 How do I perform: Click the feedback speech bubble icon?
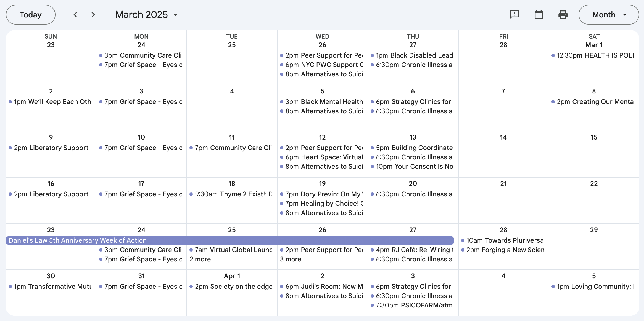click(x=514, y=15)
